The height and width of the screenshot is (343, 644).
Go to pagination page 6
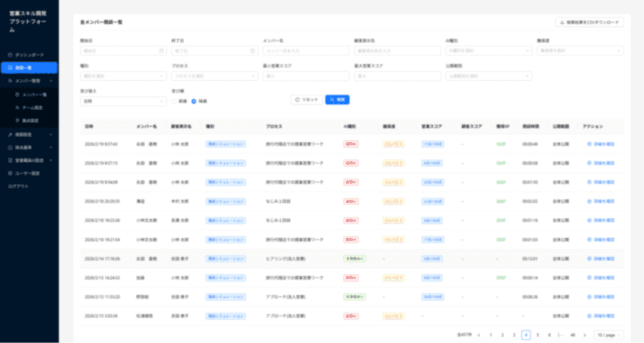point(549,335)
